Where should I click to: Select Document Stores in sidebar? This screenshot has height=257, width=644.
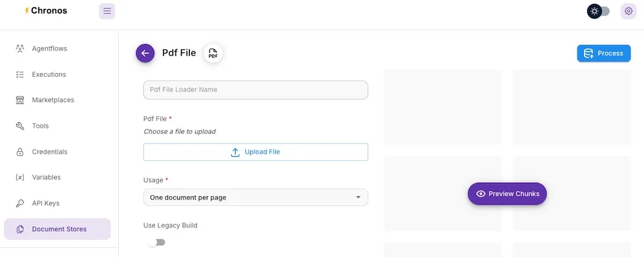coord(57,229)
